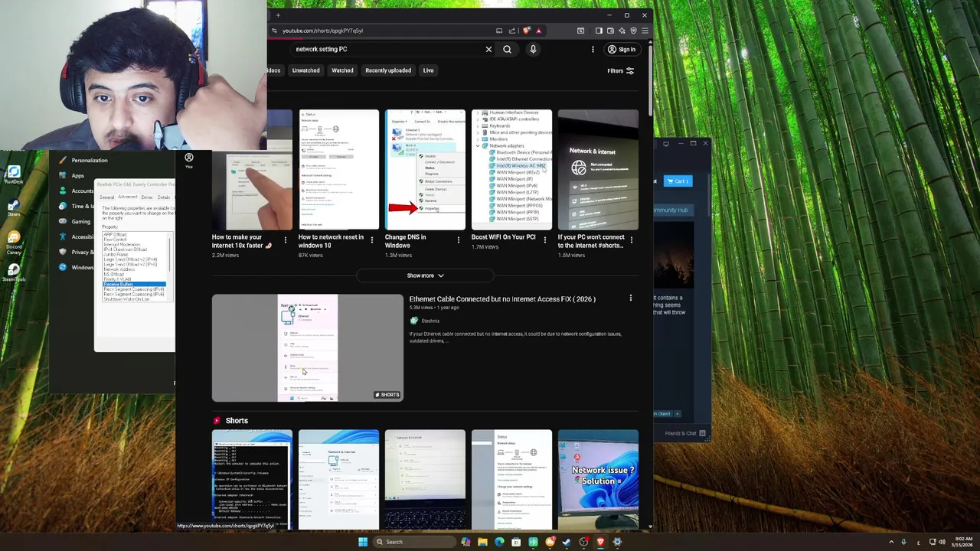Viewport: 980px width, 551px height.
Task: Click the share page icon in address bar
Action: tap(512, 31)
